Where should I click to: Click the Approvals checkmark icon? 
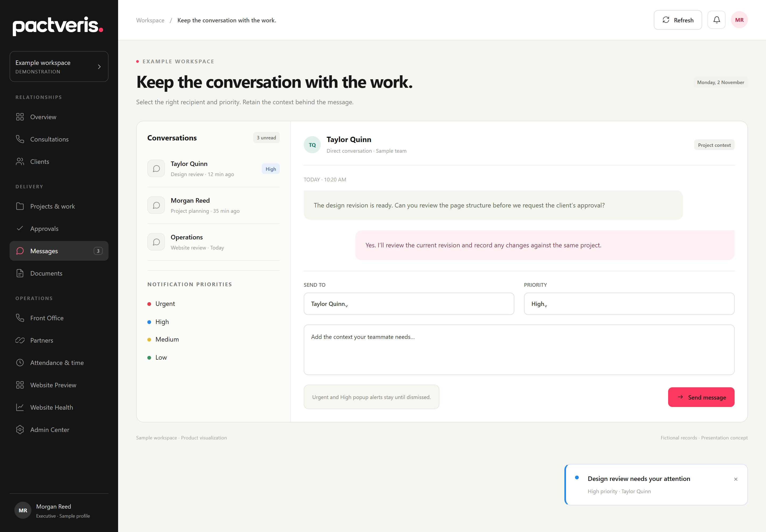click(20, 229)
